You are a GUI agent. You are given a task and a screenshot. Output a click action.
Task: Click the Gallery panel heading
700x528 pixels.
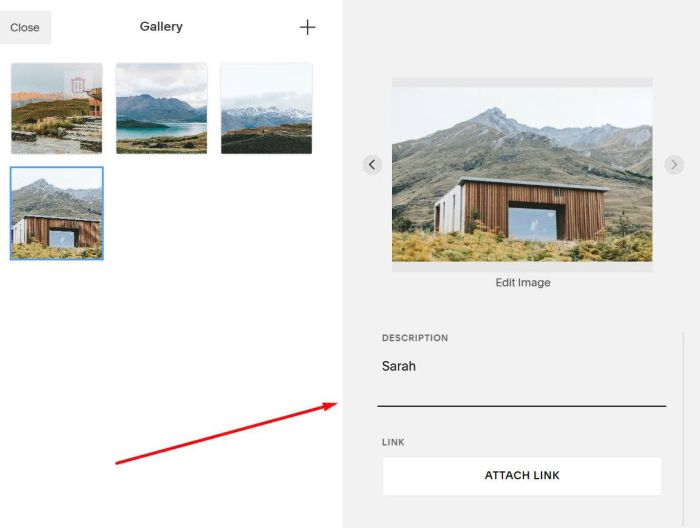[161, 26]
